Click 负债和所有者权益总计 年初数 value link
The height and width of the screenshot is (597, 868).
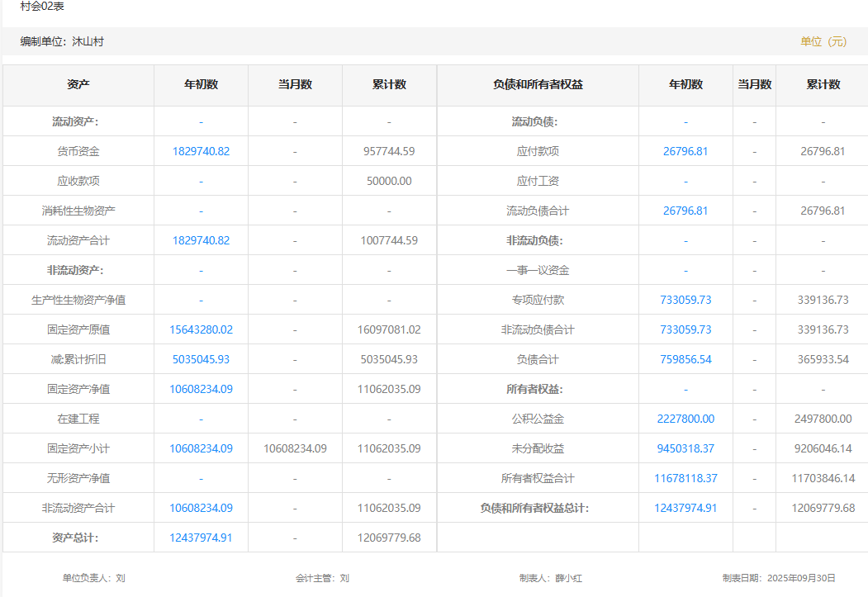pyautogui.click(x=685, y=508)
